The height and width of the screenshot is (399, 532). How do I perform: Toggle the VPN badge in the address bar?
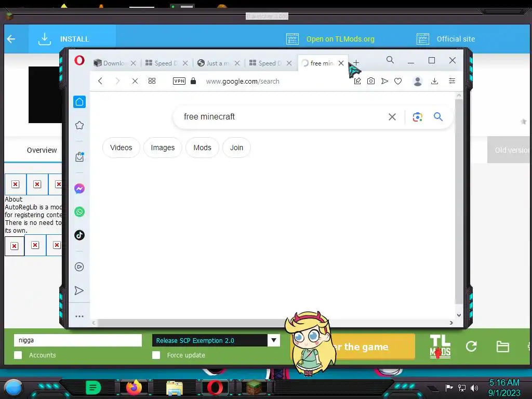179,81
